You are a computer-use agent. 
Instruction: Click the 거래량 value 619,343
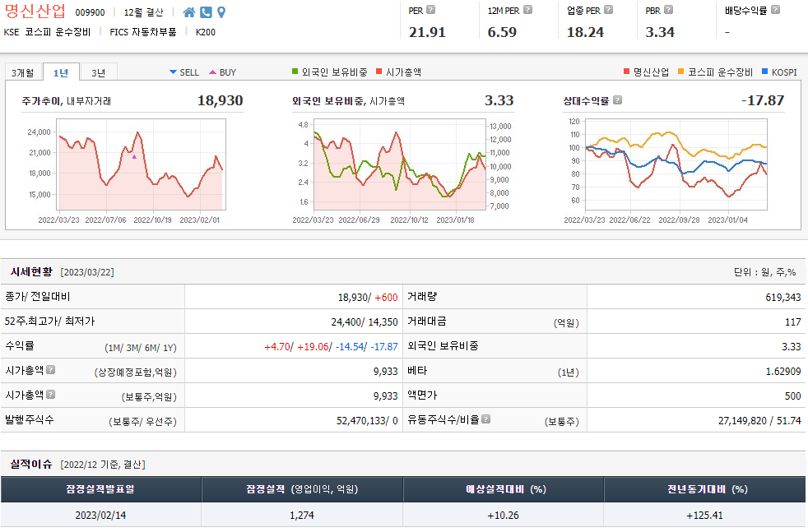[x=782, y=297]
